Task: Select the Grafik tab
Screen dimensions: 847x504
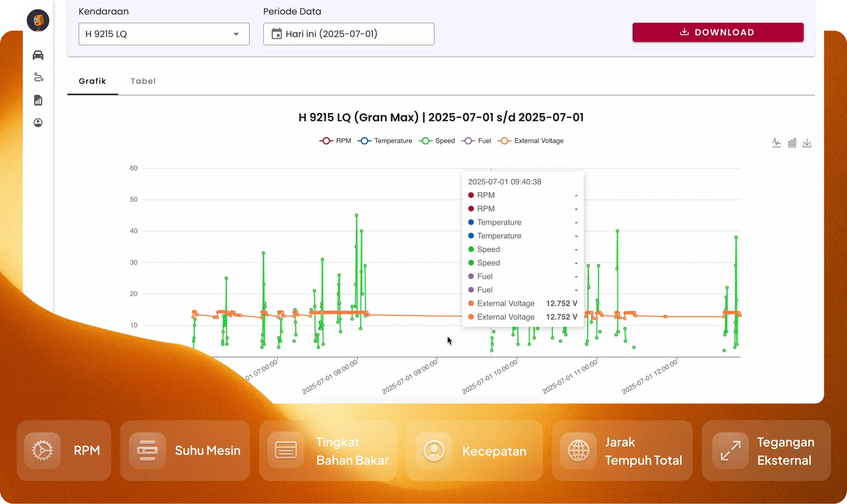Action: click(92, 81)
